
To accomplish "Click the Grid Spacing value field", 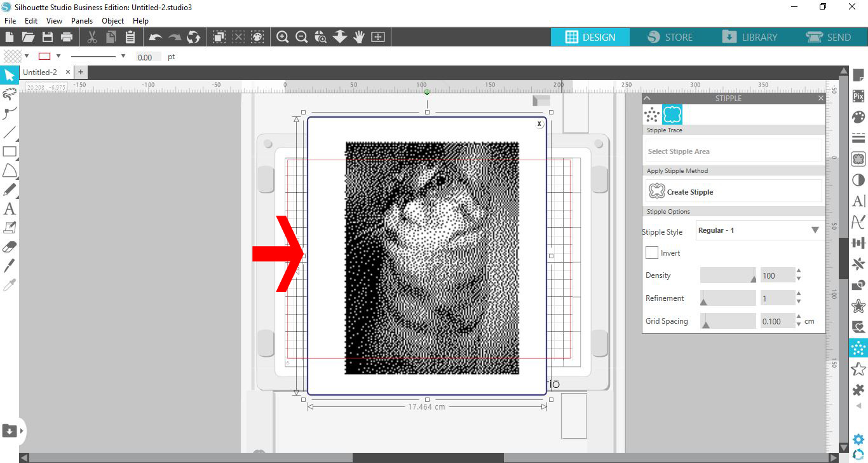I will 777,321.
